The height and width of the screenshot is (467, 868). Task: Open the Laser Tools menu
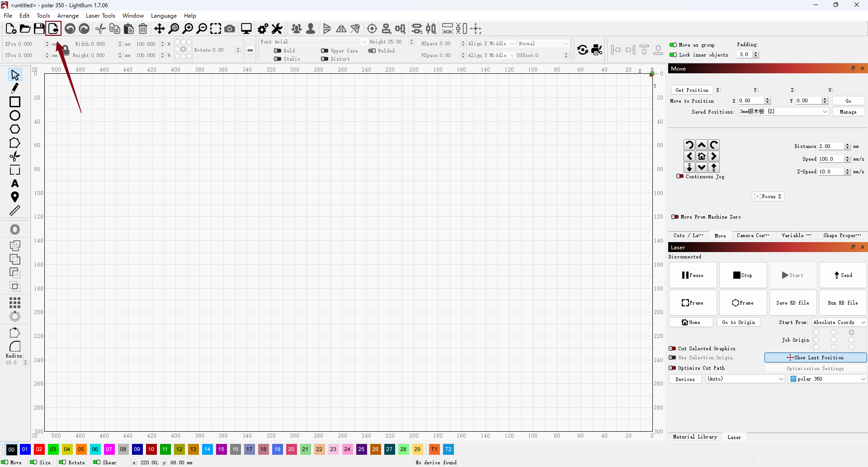point(100,15)
